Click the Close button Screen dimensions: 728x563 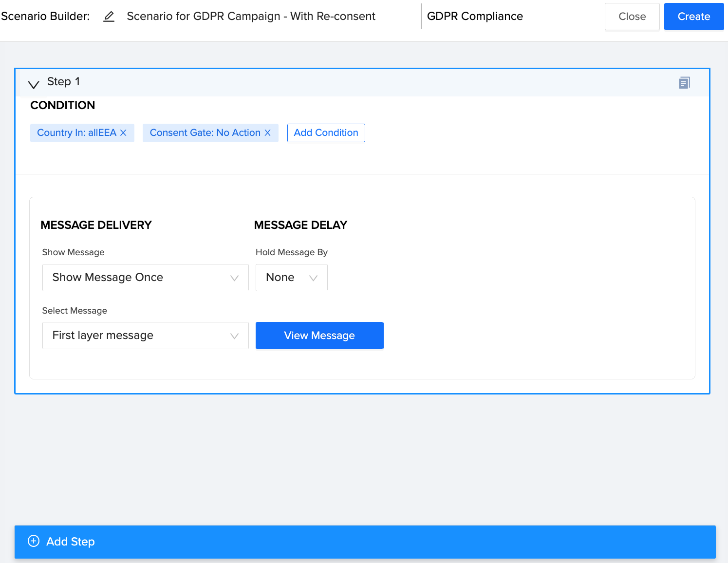[x=632, y=16]
